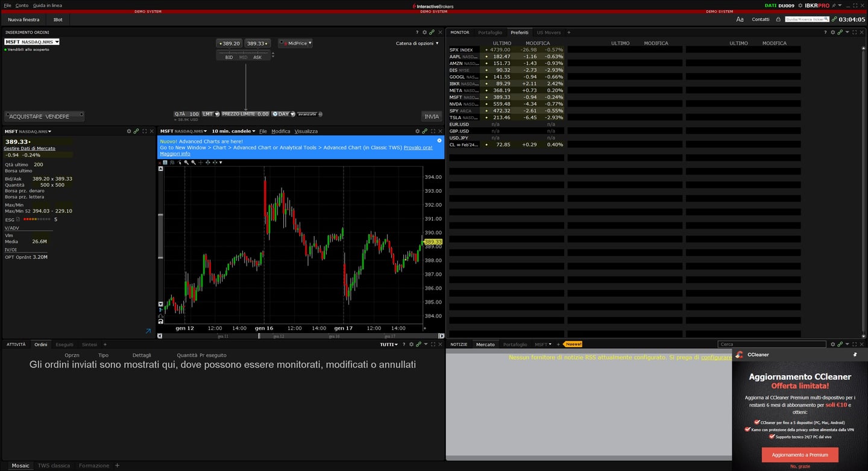Select VENDERE in the order entry toggle
This screenshot has height=471, width=868.
(x=58, y=116)
